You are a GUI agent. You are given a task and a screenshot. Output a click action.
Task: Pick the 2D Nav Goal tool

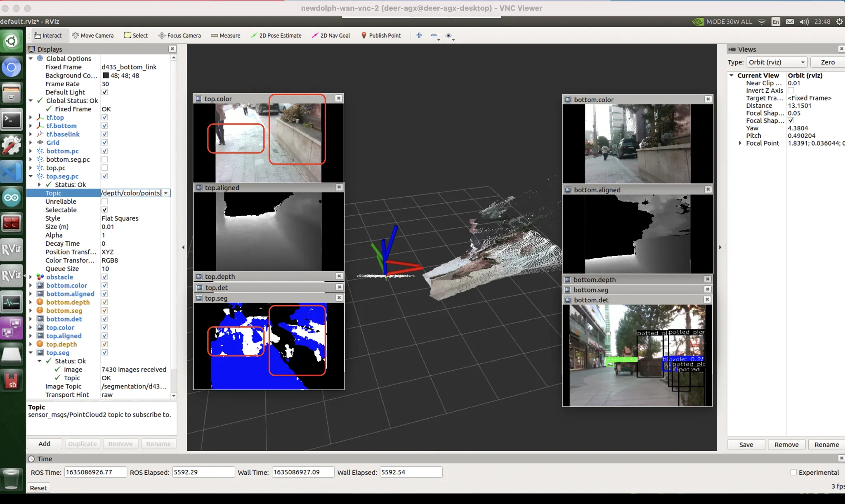pos(331,35)
